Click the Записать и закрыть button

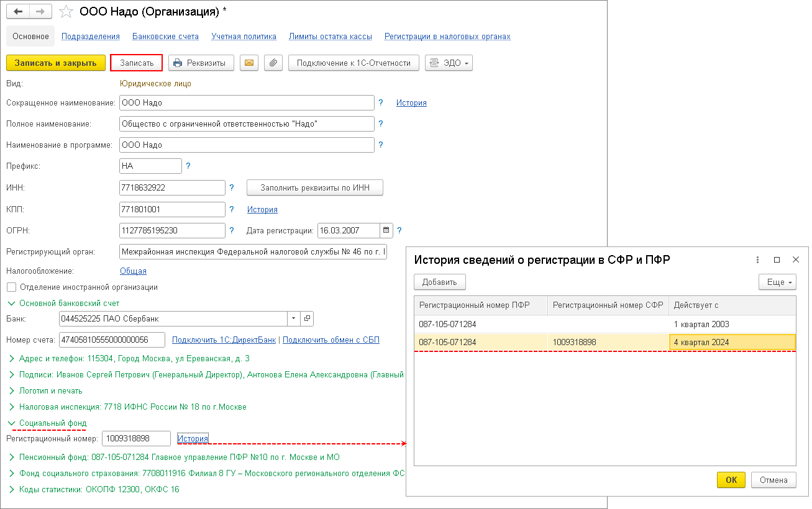tap(56, 63)
